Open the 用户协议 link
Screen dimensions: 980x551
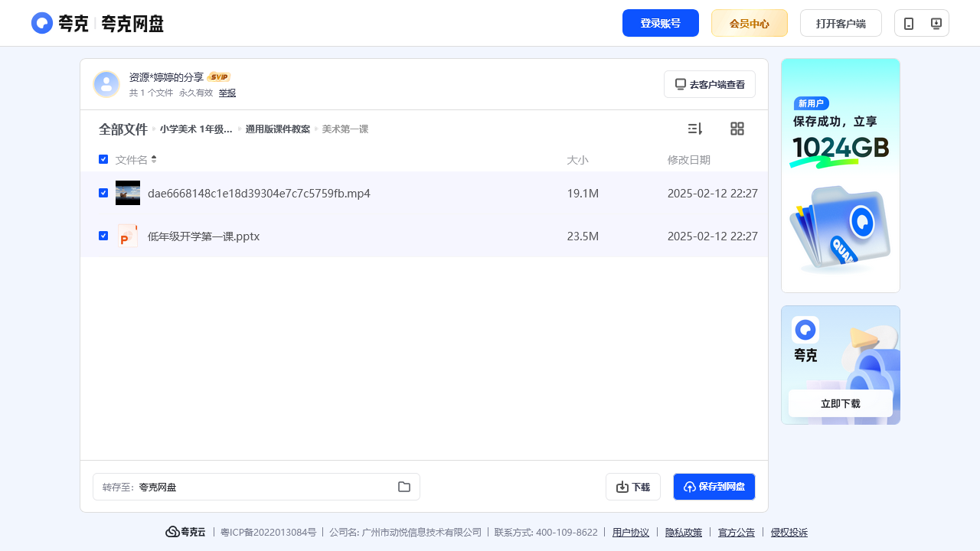[x=631, y=533]
